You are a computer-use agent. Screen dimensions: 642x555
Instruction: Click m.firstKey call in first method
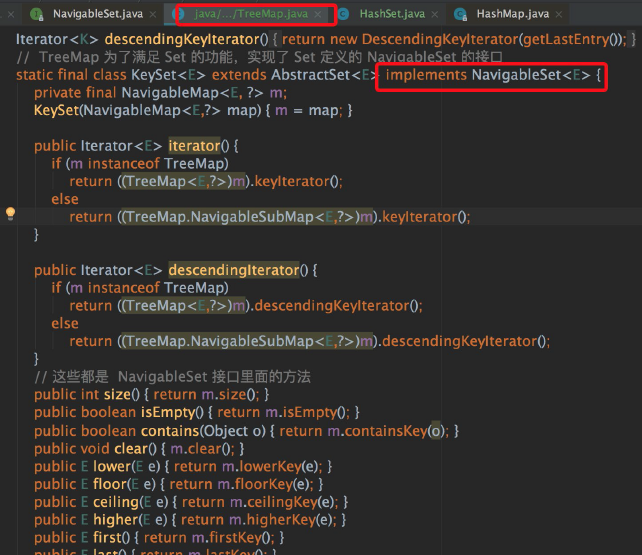pos(226,537)
